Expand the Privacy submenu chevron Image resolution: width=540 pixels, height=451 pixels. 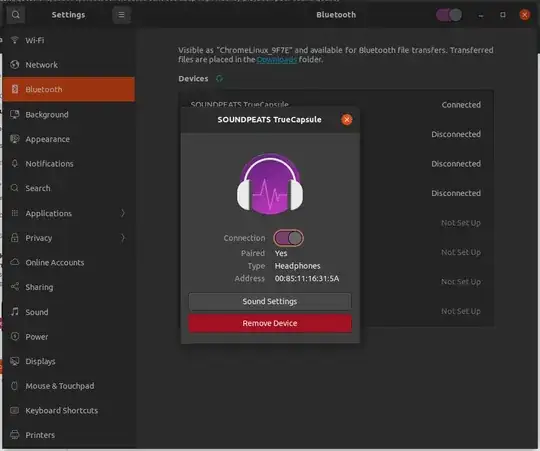coord(123,238)
